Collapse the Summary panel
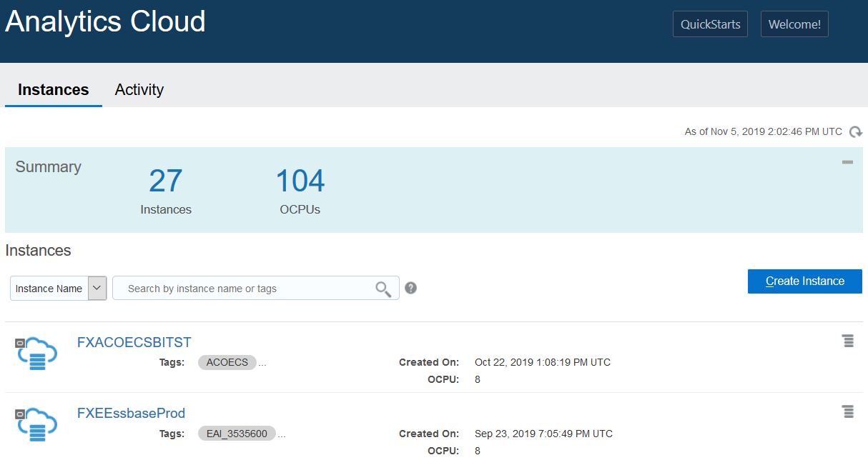This screenshot has width=868, height=460. (x=847, y=162)
